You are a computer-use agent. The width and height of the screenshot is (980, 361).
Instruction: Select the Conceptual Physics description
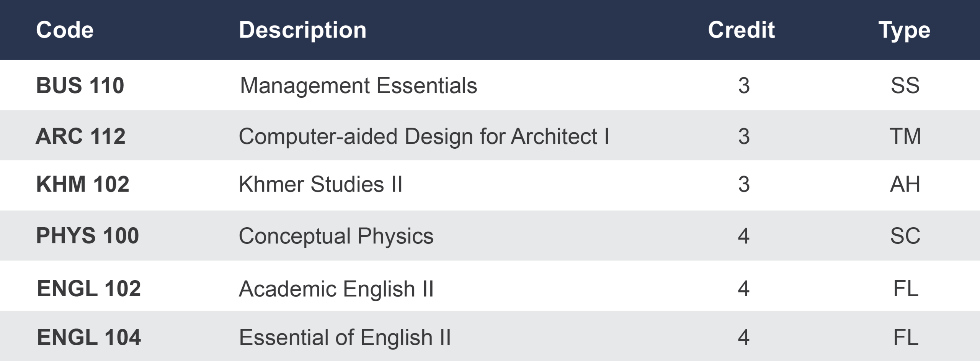336,236
